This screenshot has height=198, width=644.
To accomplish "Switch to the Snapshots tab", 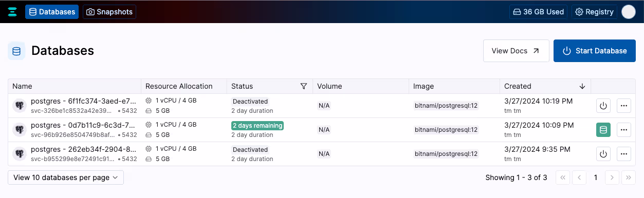I will pos(109,12).
